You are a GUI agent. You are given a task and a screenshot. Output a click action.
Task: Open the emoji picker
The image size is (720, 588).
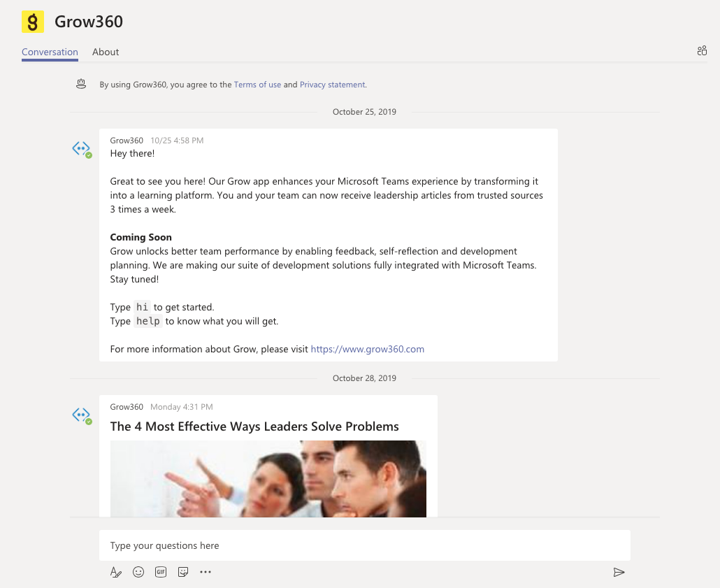(138, 572)
